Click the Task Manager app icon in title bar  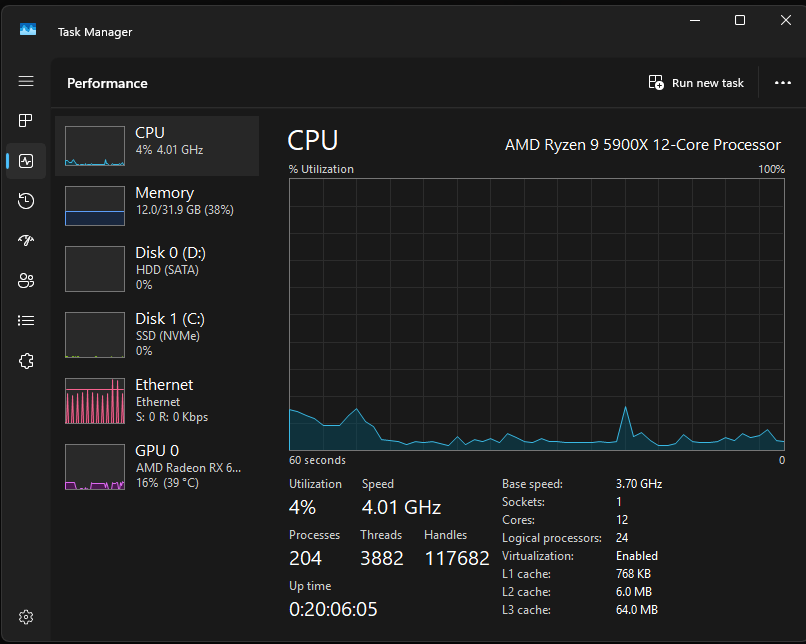28,29
